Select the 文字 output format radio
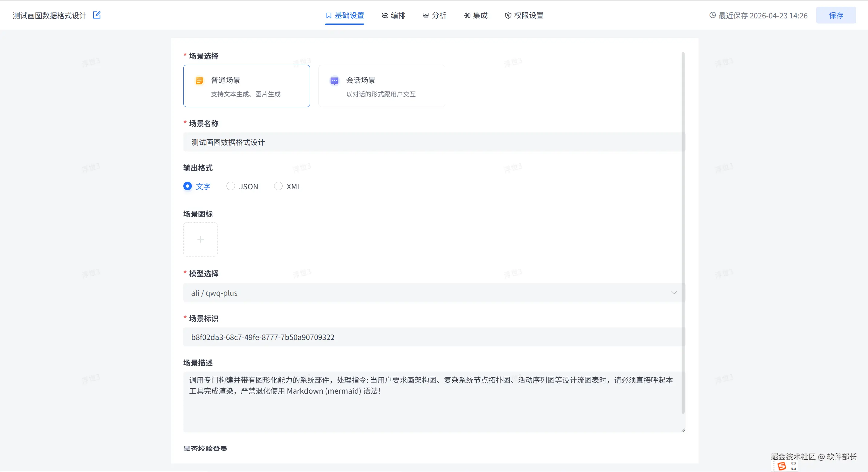 (188, 186)
